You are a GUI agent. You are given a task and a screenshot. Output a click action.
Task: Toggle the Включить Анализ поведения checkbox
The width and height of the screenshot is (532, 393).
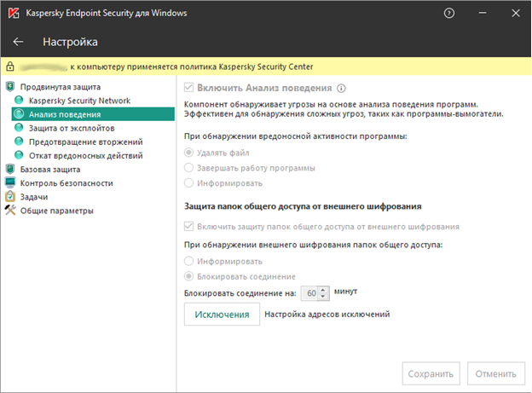tap(189, 89)
